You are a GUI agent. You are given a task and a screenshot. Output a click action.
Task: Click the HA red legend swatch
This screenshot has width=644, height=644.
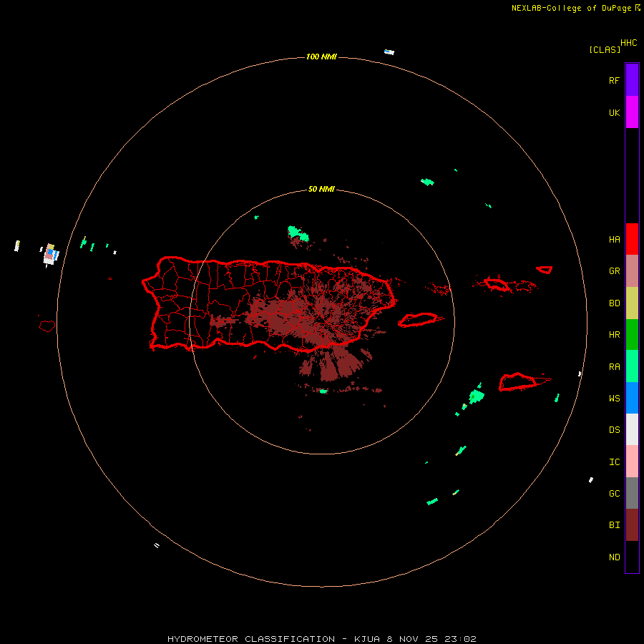(x=632, y=239)
